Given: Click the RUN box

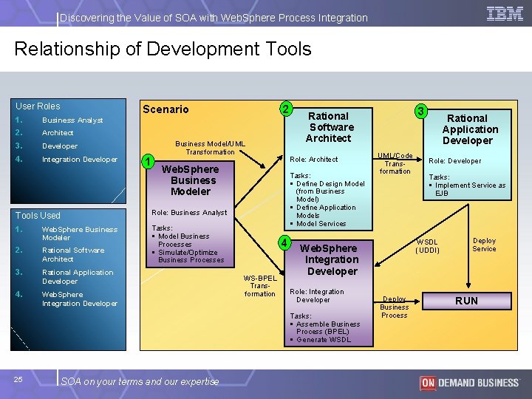Looking at the screenshot, I should click(467, 301).
